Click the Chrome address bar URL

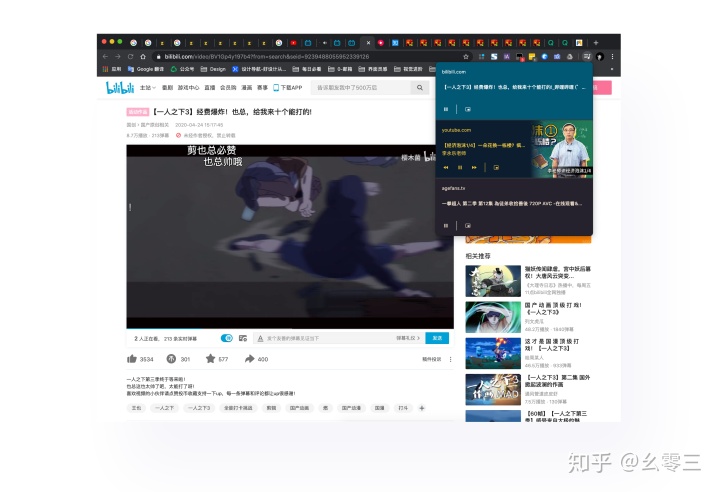[x=267, y=57]
